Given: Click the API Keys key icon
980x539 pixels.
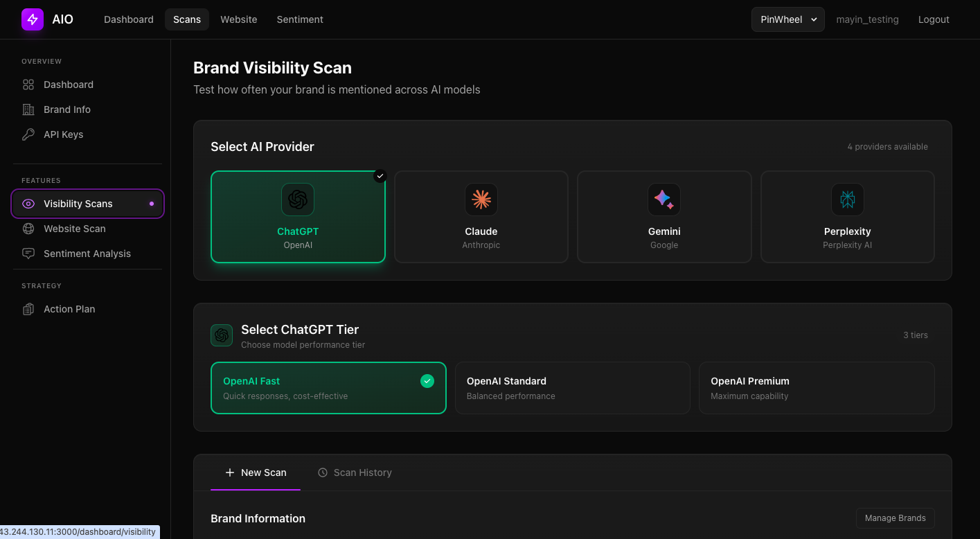Looking at the screenshot, I should 28,134.
